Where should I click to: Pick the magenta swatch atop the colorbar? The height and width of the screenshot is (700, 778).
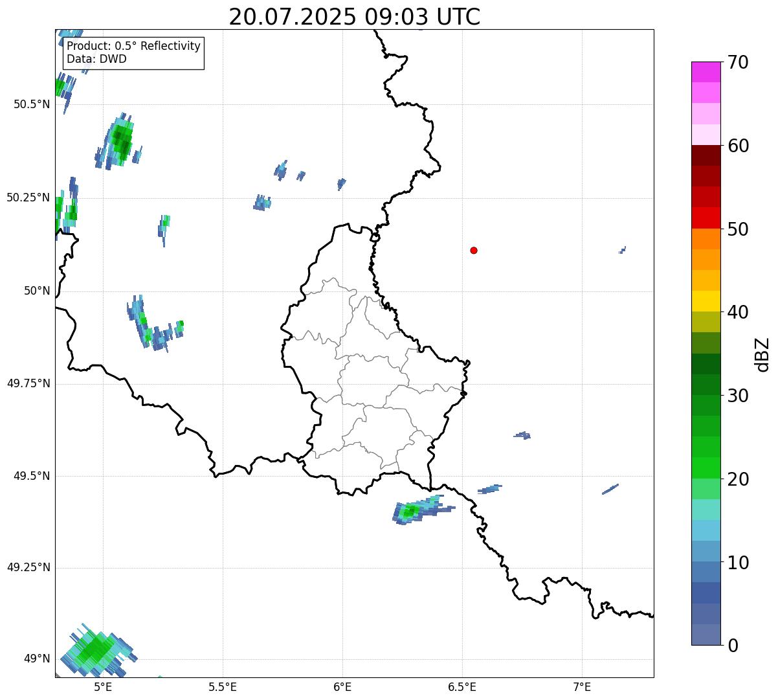(x=706, y=72)
